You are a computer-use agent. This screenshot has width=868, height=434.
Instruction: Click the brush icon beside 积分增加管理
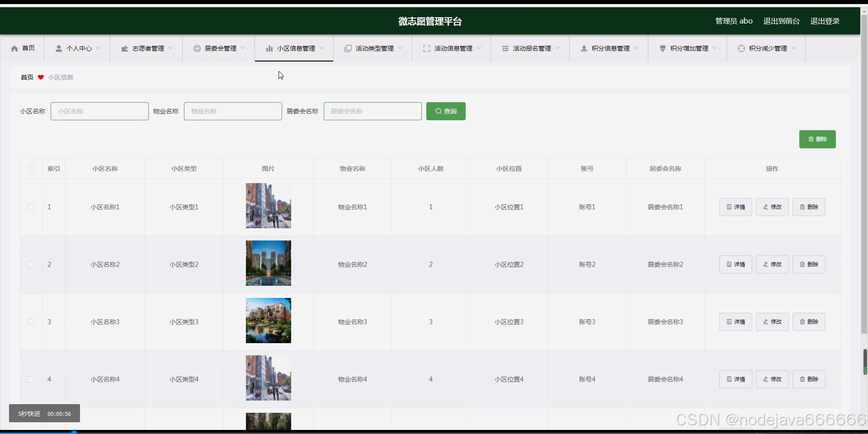click(663, 48)
